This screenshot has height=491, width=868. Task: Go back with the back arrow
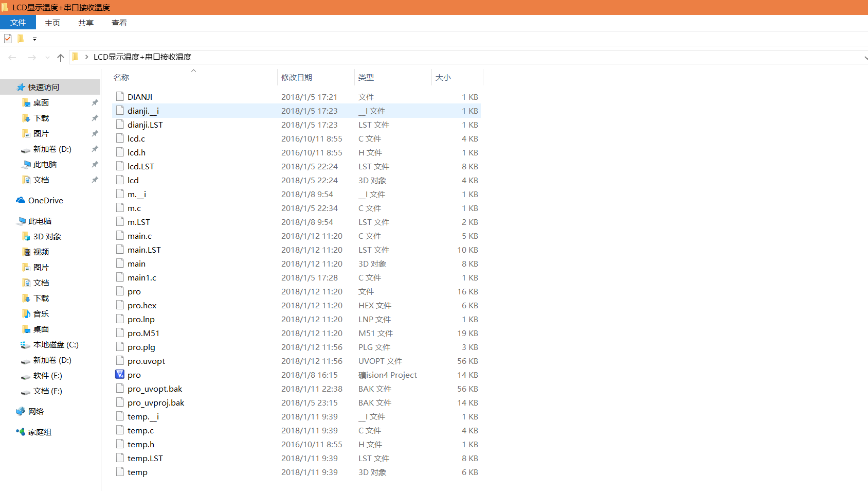pyautogui.click(x=12, y=58)
